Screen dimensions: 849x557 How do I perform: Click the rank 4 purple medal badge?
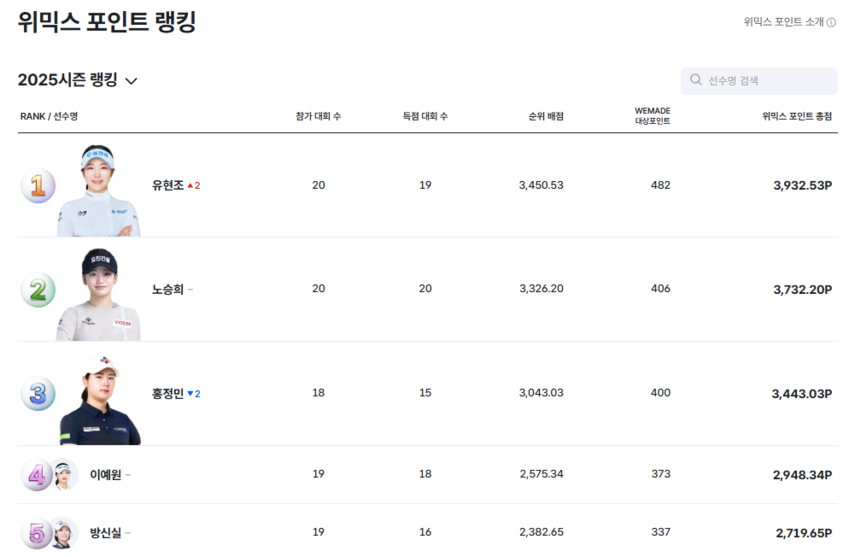pos(36,475)
